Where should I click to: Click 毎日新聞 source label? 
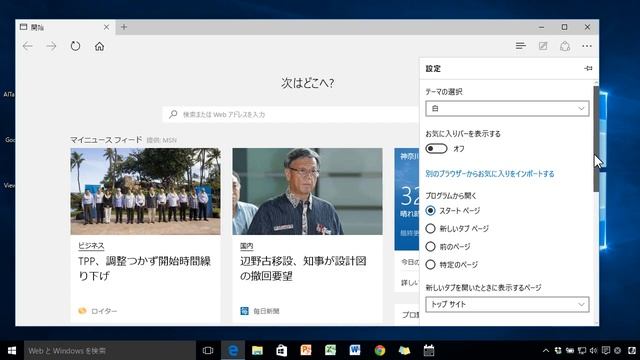click(x=266, y=311)
